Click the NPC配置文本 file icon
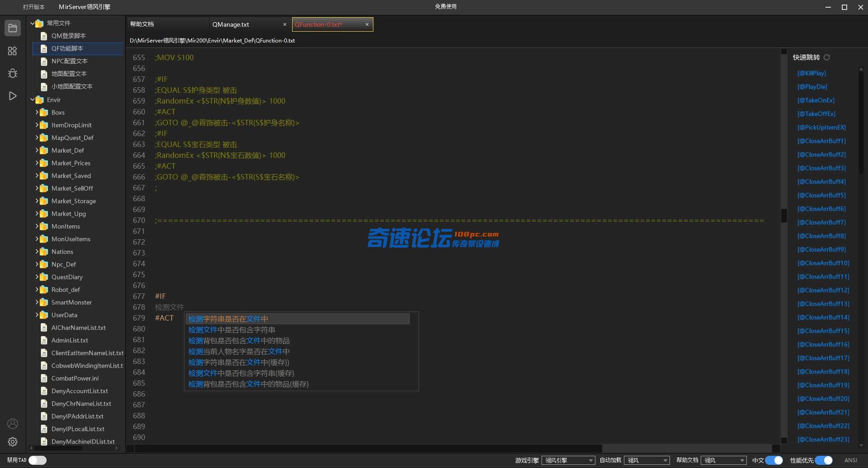The height and width of the screenshot is (468, 868). click(44, 61)
